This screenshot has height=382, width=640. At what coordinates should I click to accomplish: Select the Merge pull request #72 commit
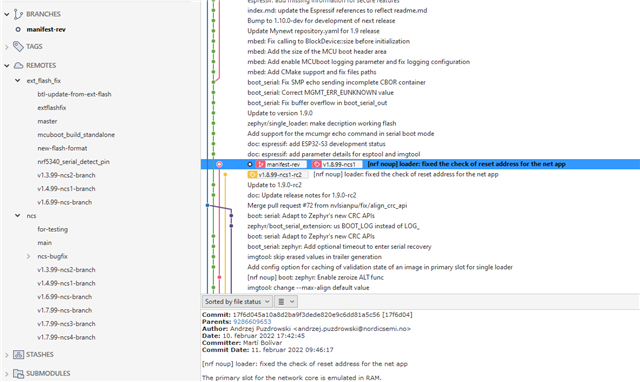pyautogui.click(x=327, y=205)
